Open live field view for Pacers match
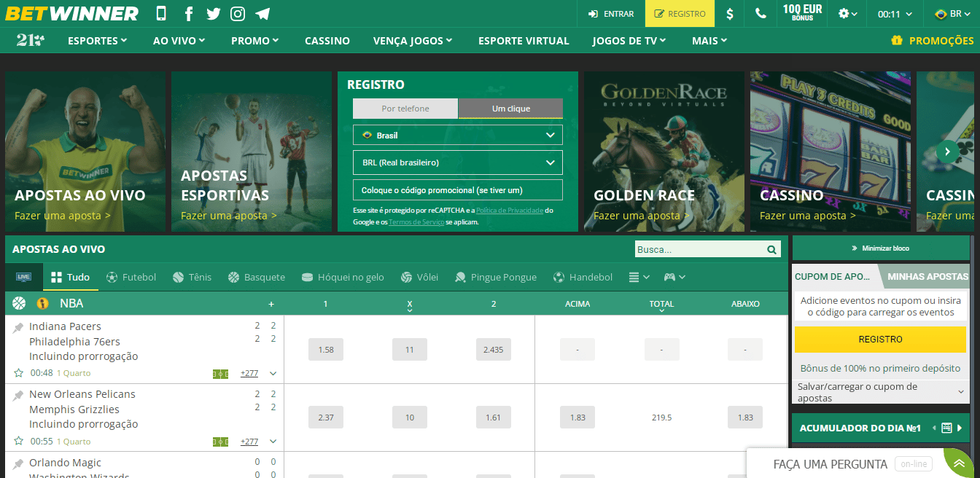Viewport: 980px width, 478px height. click(220, 374)
